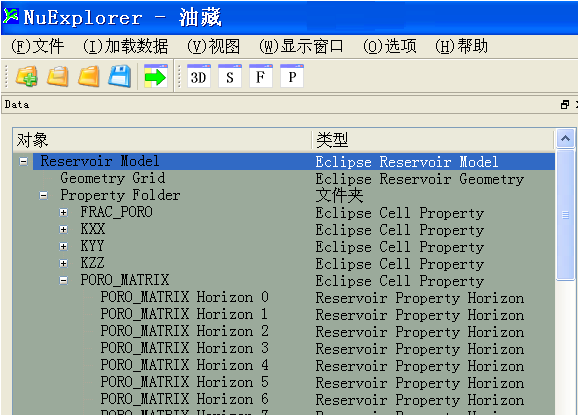Expand the KZZ property node

(x=63, y=263)
